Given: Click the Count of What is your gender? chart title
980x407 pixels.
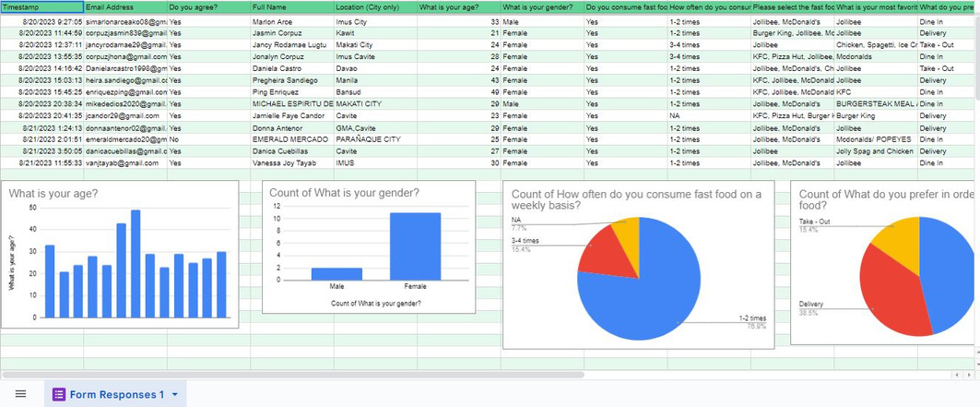Looking at the screenshot, I should tap(345, 193).
